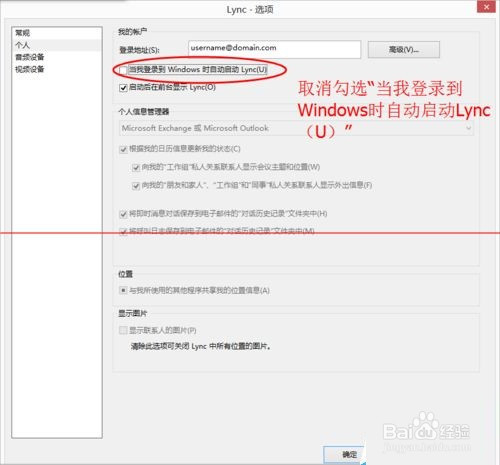This screenshot has width=500, height=465.
Task: Open the Microsoft Exchange or Outlook dropdown
Action: [x=296, y=128]
